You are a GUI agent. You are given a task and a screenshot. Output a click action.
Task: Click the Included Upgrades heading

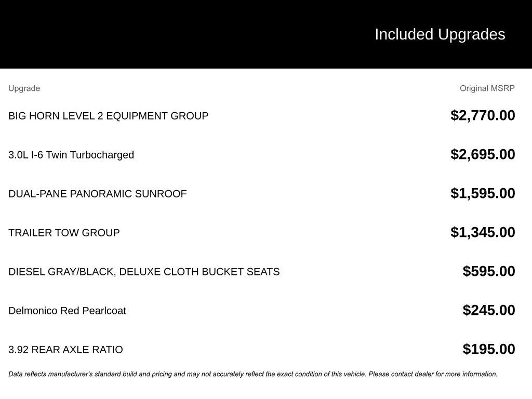tap(440, 34)
